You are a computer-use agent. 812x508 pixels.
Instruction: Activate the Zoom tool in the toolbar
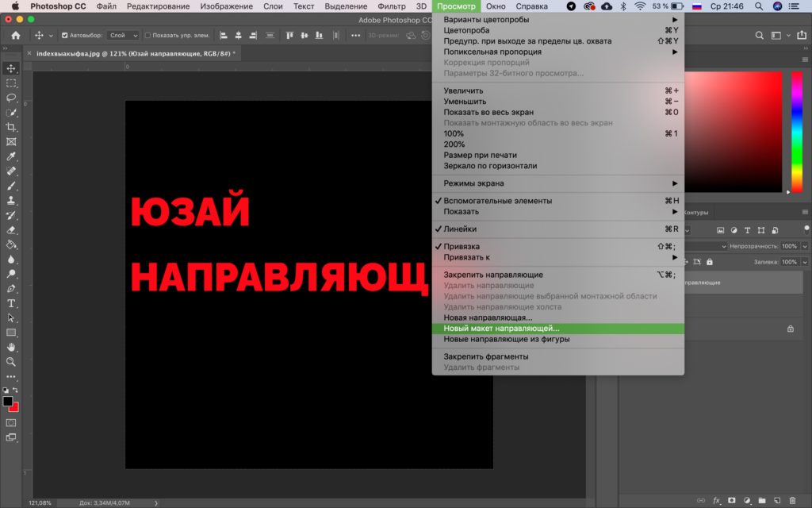coord(11,361)
